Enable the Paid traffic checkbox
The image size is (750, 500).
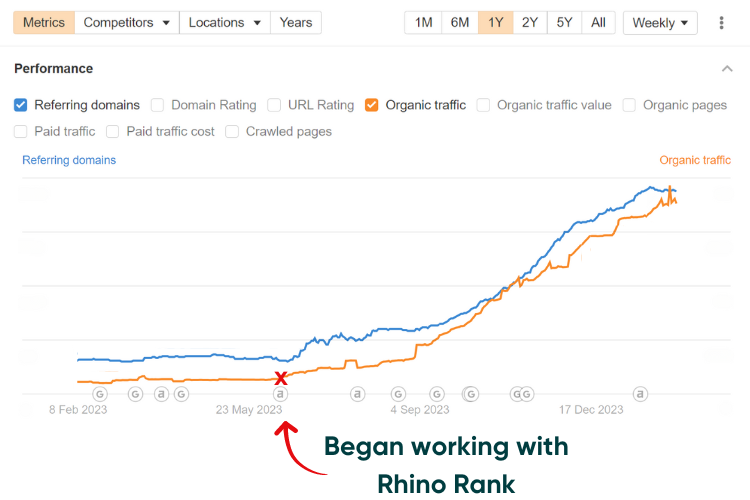pos(21,132)
